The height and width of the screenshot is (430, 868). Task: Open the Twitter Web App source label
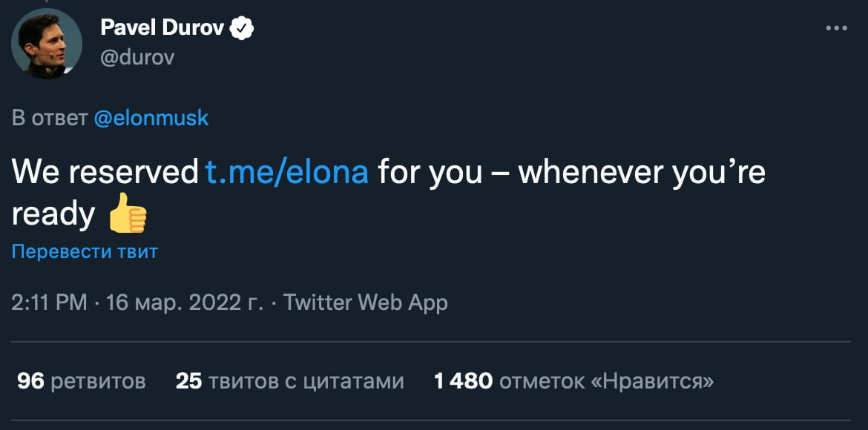point(366,302)
